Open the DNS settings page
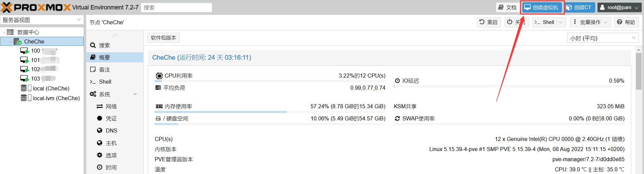This screenshot has height=174, width=644. coord(111,131)
